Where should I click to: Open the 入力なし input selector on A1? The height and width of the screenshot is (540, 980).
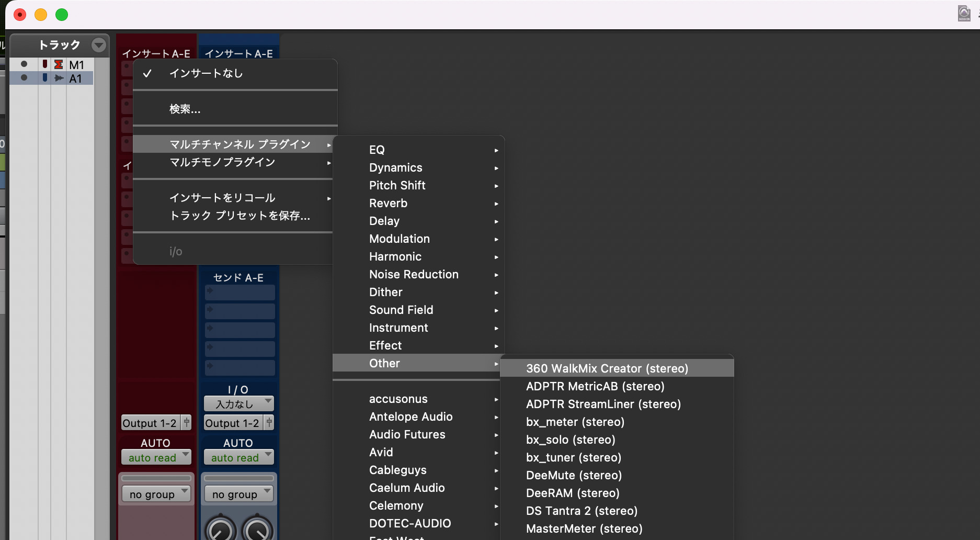click(238, 403)
